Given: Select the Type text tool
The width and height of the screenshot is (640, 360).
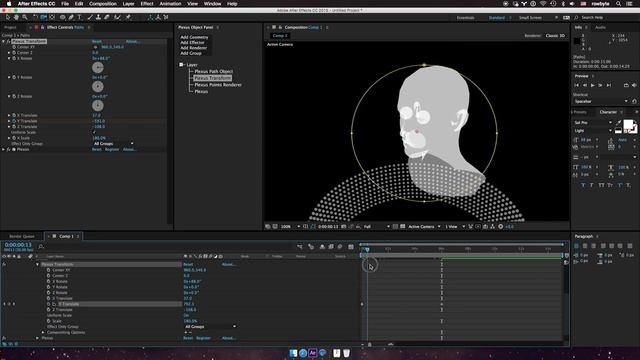Looking at the screenshot, I should [80, 17].
